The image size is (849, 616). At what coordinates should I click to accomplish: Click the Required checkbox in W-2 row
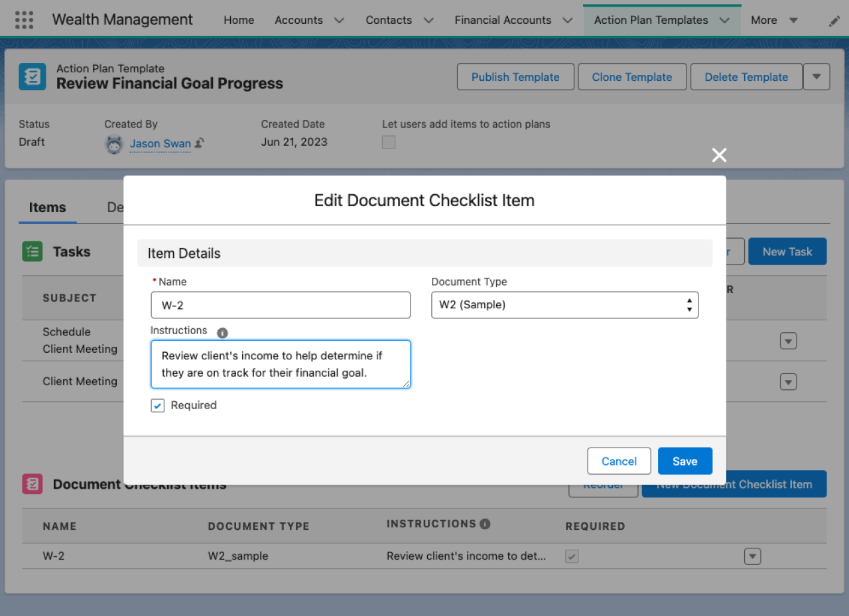[572, 556]
